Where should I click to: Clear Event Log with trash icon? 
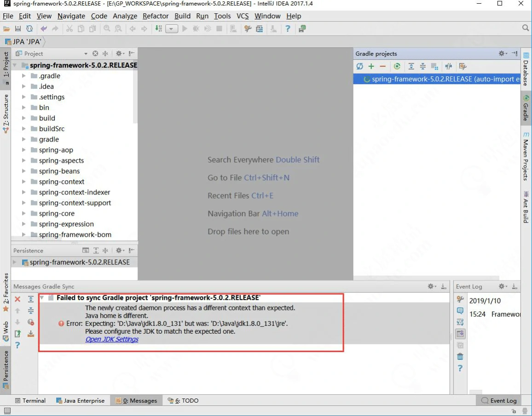(460, 357)
